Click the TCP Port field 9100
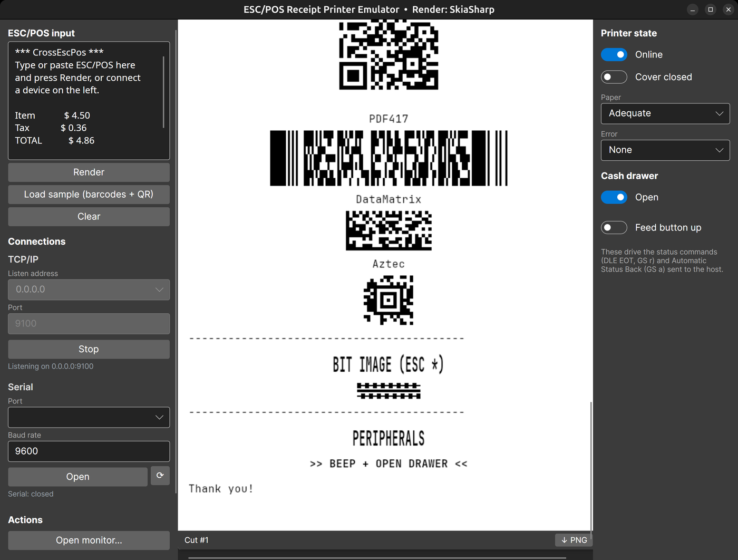The height and width of the screenshot is (560, 738). [x=89, y=324]
